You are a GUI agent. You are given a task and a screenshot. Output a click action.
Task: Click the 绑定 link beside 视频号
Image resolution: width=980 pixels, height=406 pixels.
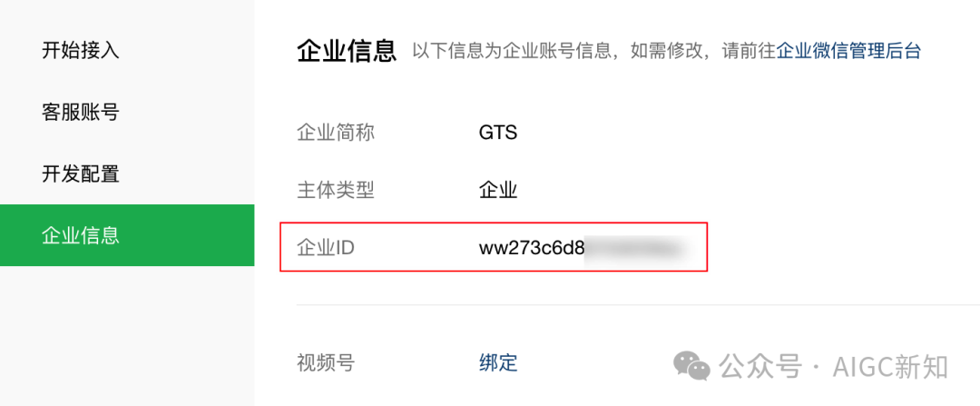498,362
